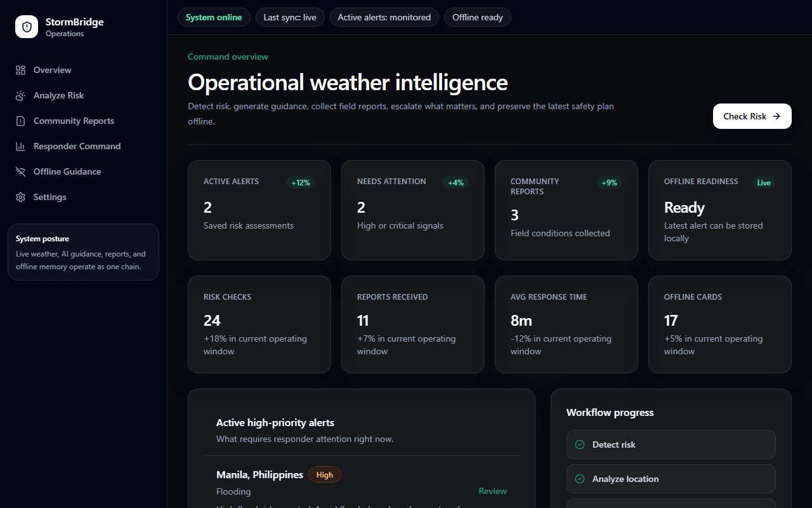Click the Check Risk button
This screenshot has width=812, height=508.
tap(752, 116)
